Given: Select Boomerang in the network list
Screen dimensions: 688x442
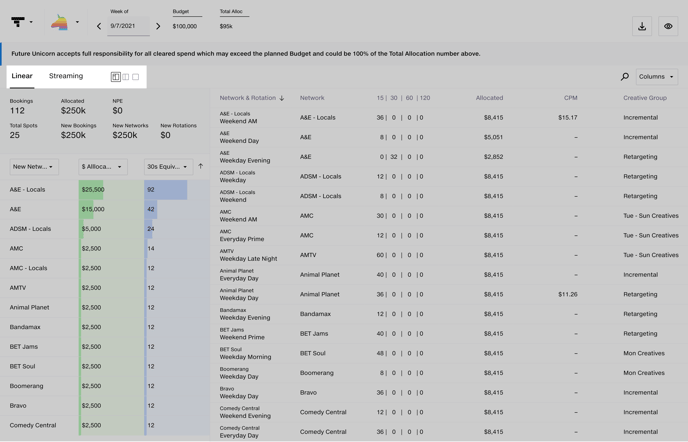Looking at the screenshot, I should coord(26,386).
